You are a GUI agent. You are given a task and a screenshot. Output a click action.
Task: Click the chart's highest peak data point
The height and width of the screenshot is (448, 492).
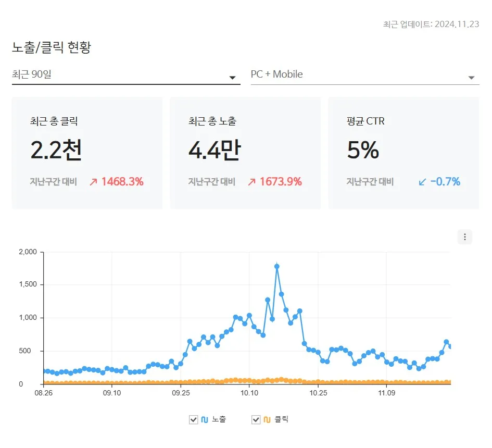tap(277, 266)
